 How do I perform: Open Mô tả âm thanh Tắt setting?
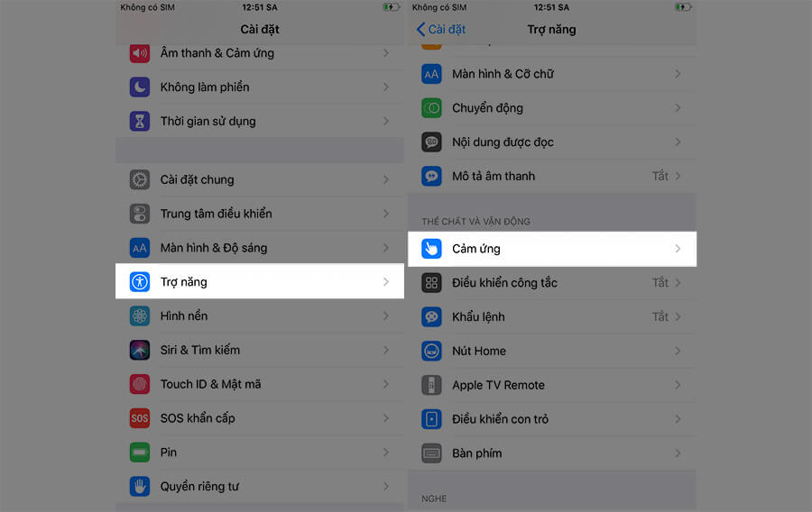pos(660,176)
